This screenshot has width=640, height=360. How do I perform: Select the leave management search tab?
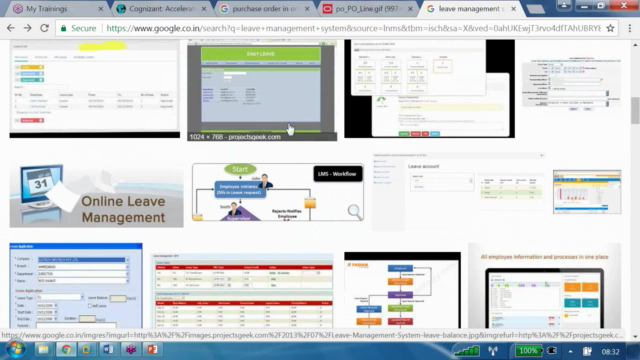click(469, 9)
